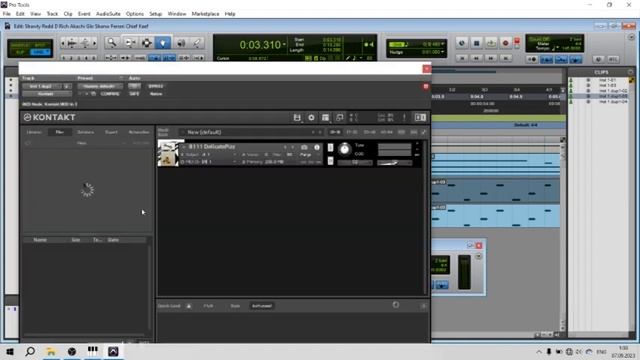640x360 pixels.
Task: Select the Scrubber speaker tool
Action: pyautogui.click(x=180, y=42)
